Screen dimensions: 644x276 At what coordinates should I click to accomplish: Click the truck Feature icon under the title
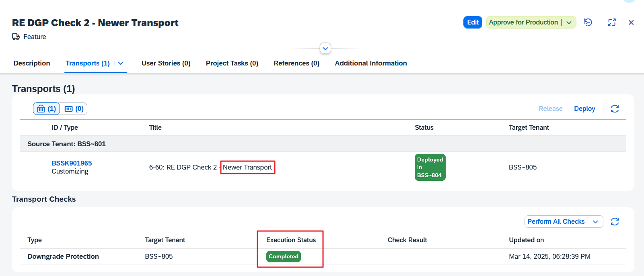(x=16, y=37)
